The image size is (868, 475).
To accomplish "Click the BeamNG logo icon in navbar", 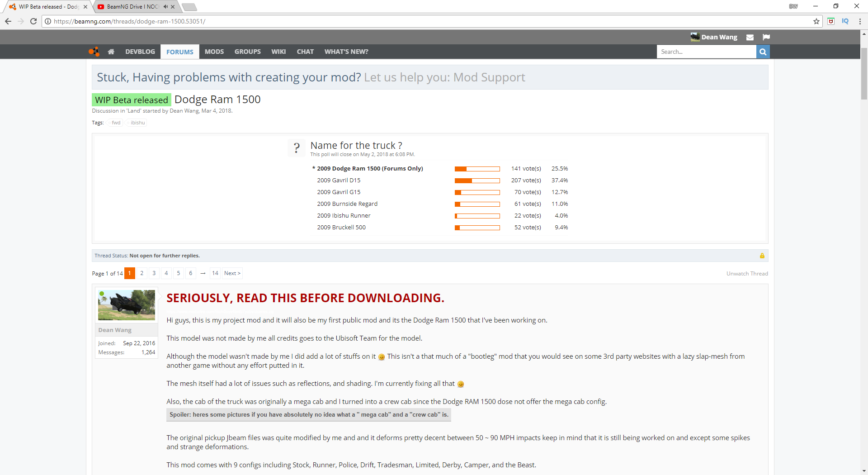I will coord(94,52).
